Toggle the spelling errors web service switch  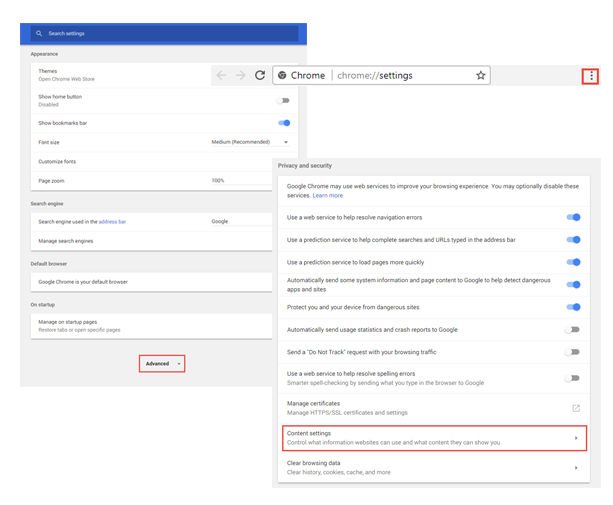572,378
